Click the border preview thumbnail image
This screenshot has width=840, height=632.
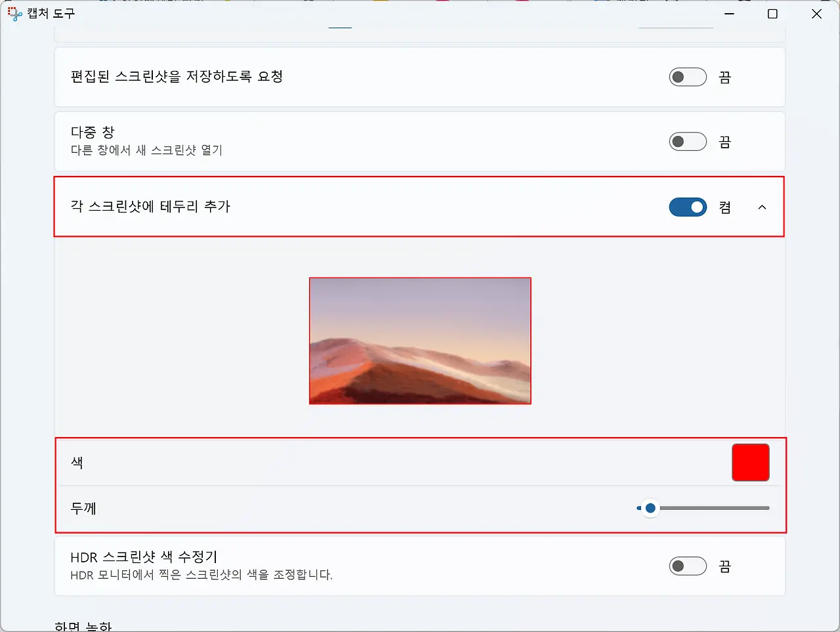[x=420, y=340]
